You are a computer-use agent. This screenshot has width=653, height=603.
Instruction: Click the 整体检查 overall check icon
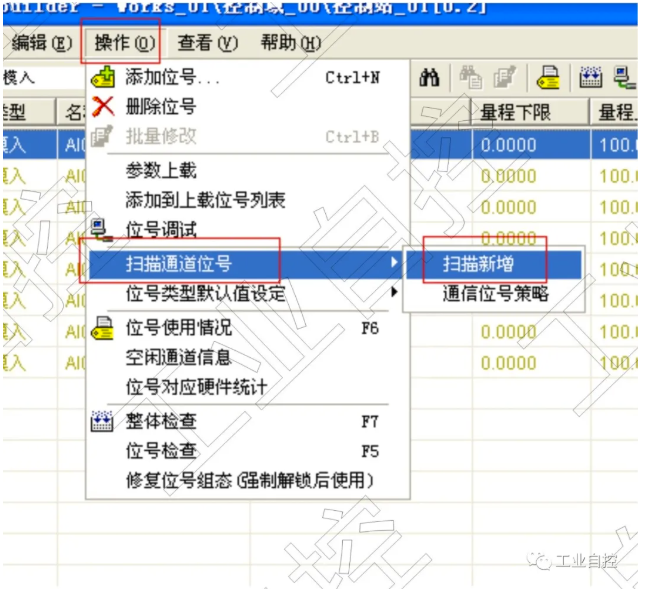point(103,421)
